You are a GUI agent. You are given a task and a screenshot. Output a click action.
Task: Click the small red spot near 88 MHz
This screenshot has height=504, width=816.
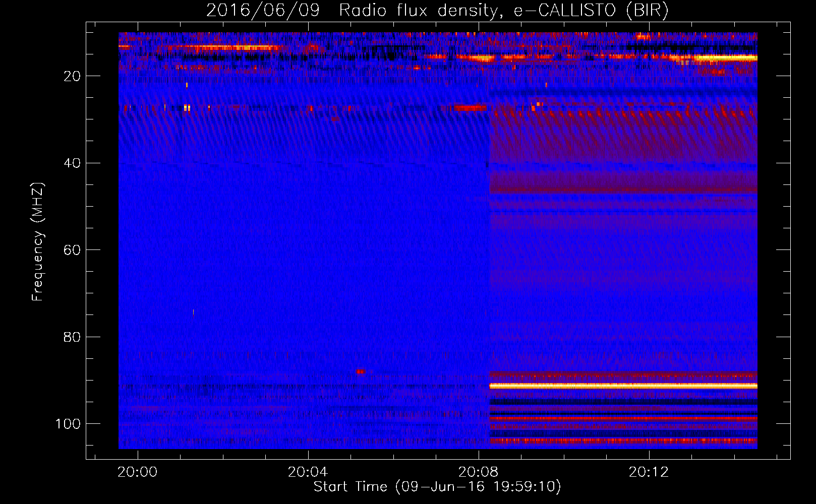point(361,372)
